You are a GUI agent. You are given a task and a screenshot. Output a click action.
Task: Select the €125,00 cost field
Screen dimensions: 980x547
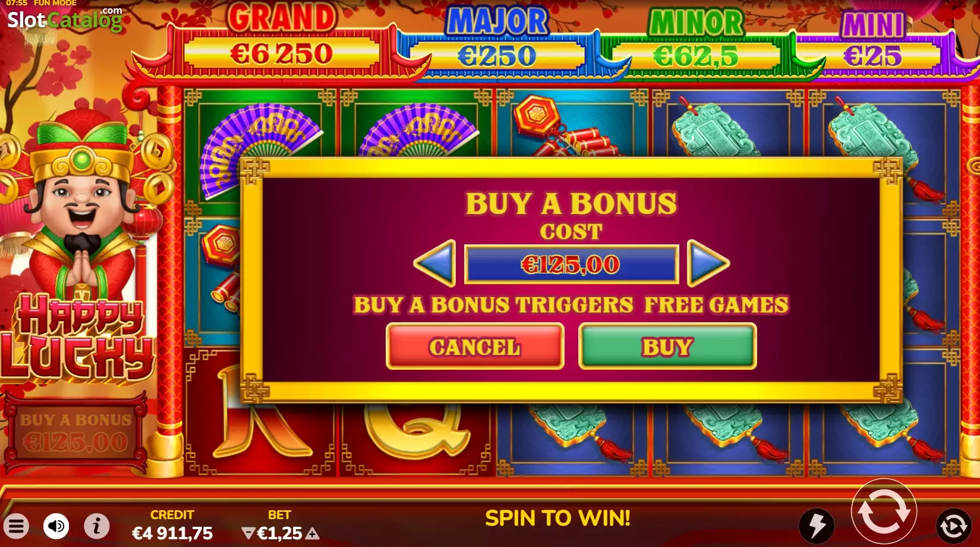[571, 264]
